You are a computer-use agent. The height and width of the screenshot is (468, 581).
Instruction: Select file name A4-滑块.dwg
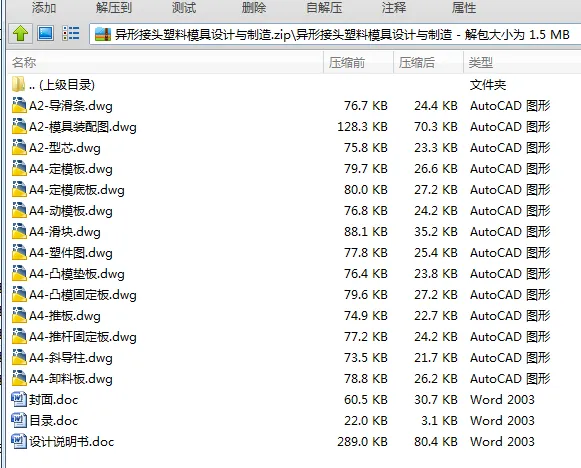65,232
